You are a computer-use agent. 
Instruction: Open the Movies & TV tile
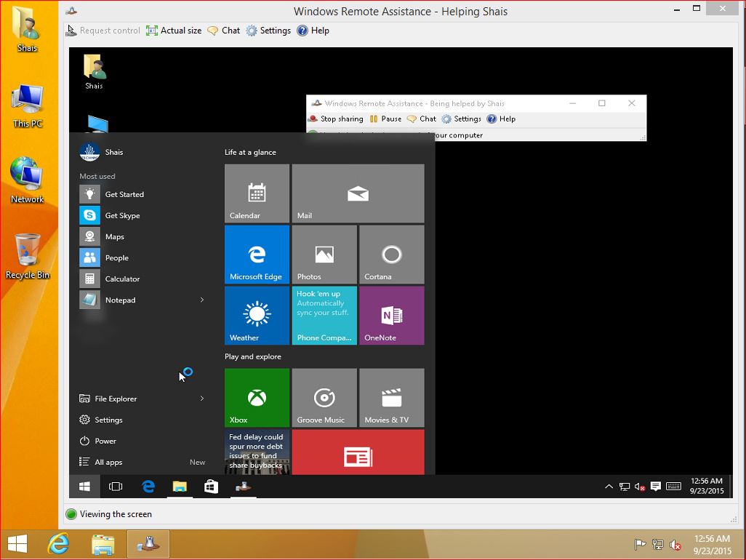[x=392, y=398]
